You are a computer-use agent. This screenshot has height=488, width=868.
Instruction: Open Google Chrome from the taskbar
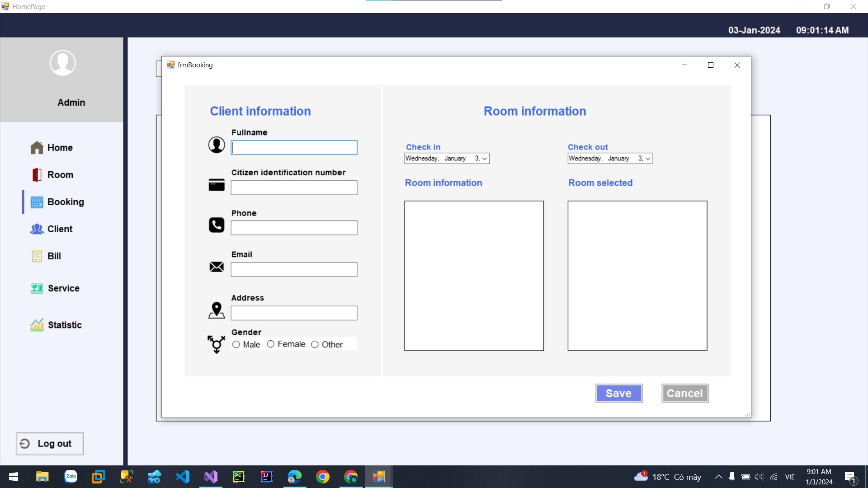(322, 476)
